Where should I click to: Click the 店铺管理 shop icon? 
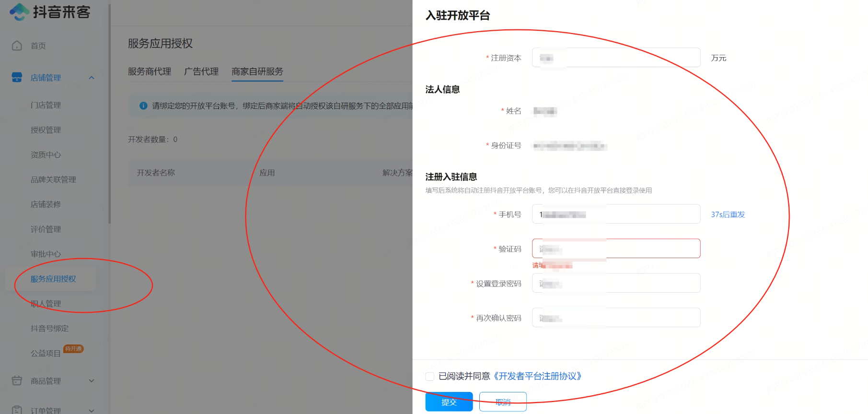(17, 77)
